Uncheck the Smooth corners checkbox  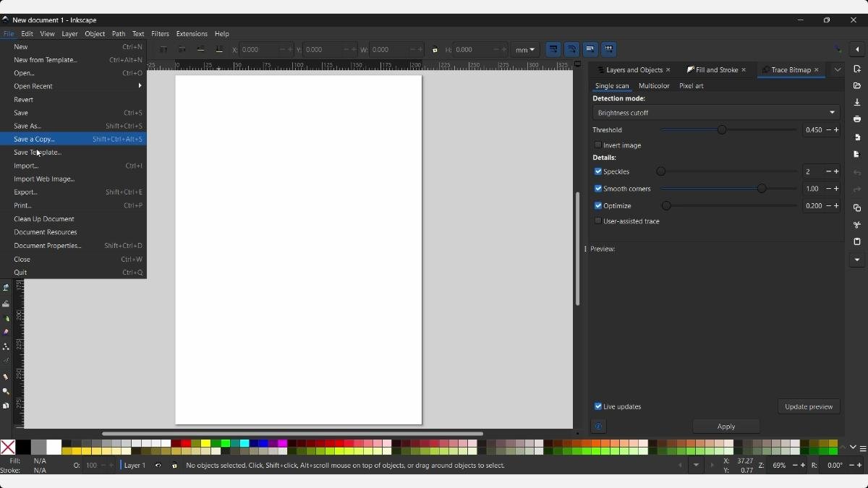(598, 189)
